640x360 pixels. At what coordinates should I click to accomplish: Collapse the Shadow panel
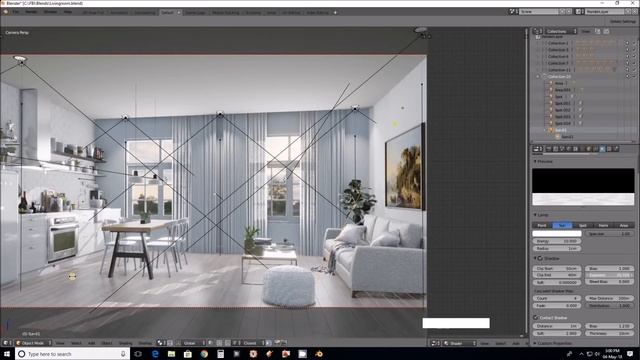535,258
